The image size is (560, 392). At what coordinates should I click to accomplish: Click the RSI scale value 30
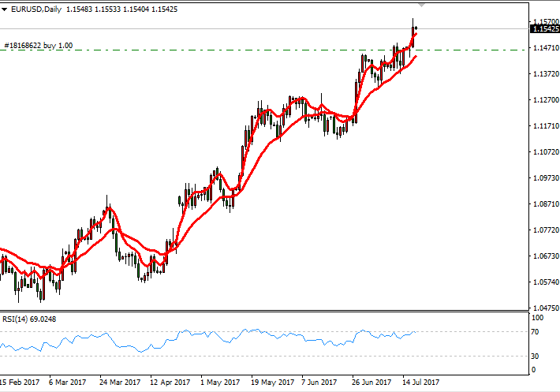535,357
